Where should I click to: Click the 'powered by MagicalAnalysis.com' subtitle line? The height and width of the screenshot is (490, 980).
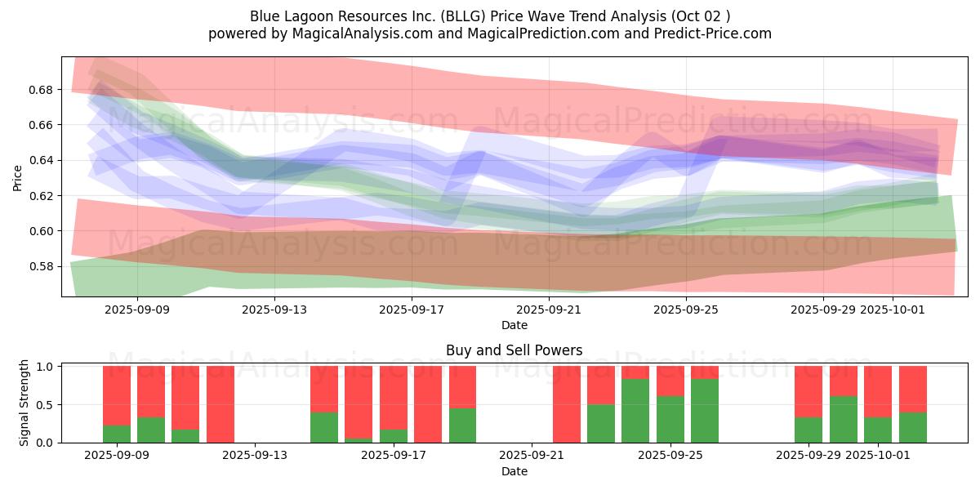tap(489, 33)
